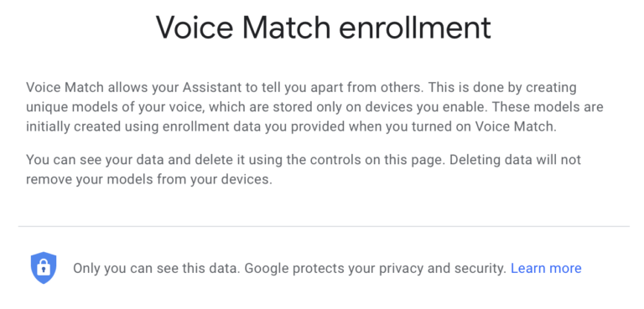Click the white padlock inside the shield
644x309 pixels.
(x=43, y=269)
